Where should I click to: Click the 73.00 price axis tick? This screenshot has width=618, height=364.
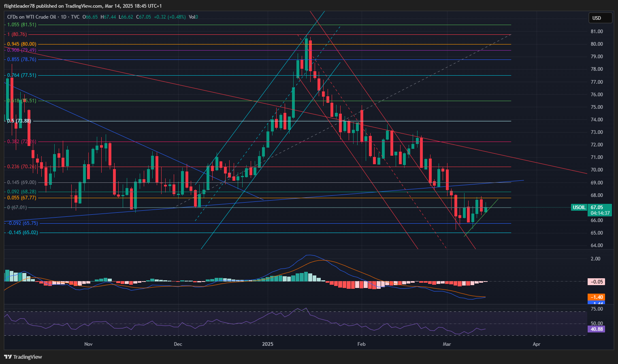(597, 132)
